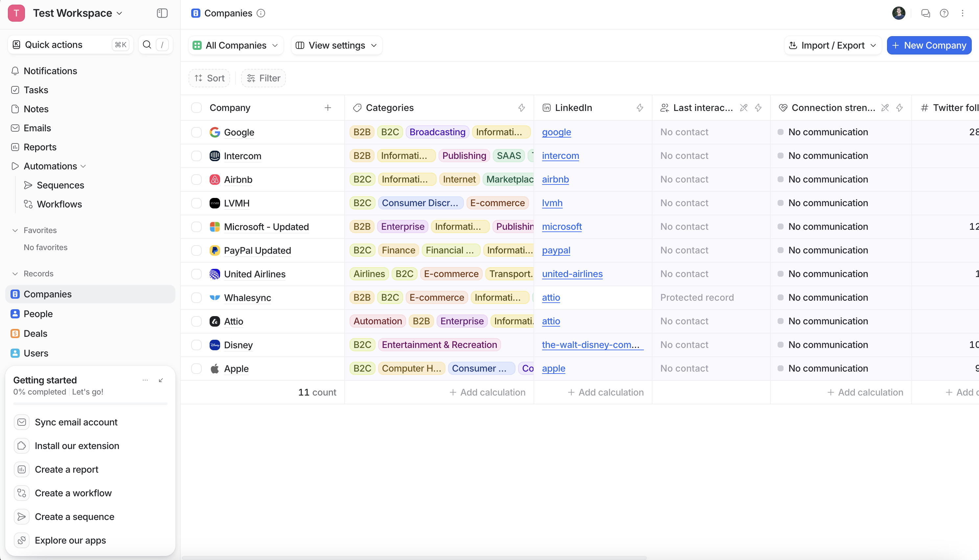The width and height of the screenshot is (979, 560).
Task: Click the New Company button
Action: [x=929, y=45]
